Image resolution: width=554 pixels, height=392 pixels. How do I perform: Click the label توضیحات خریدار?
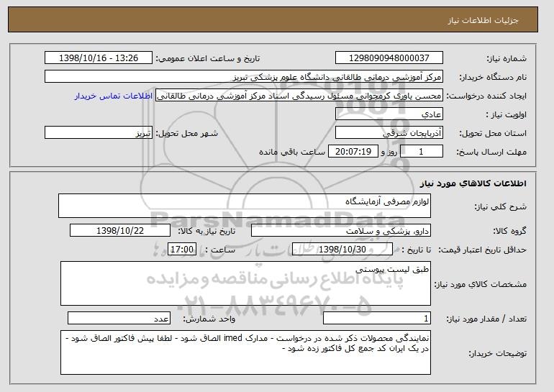click(497, 353)
